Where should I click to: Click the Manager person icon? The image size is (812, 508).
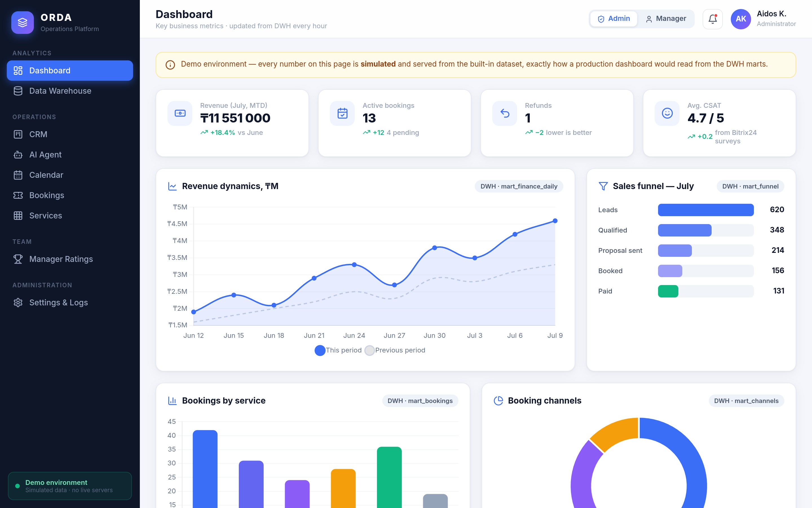[649, 19]
